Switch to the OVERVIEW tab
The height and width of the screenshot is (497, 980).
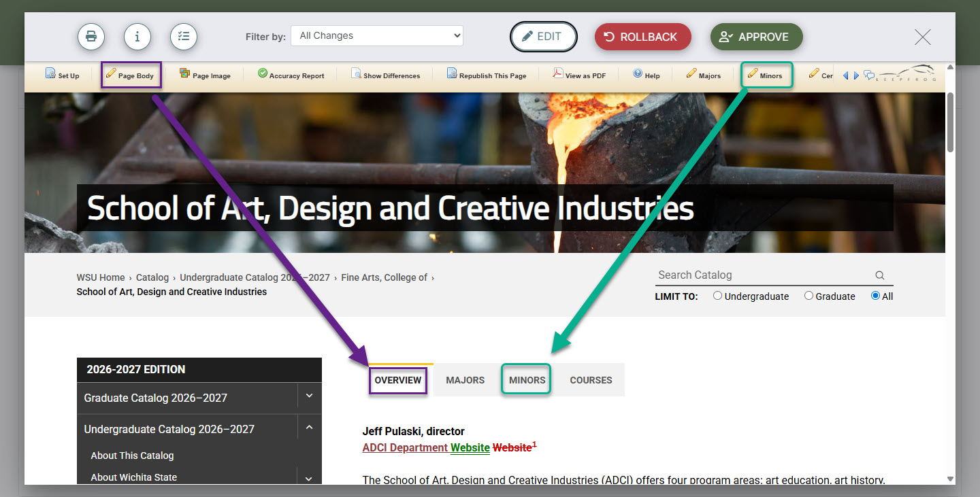coord(398,380)
